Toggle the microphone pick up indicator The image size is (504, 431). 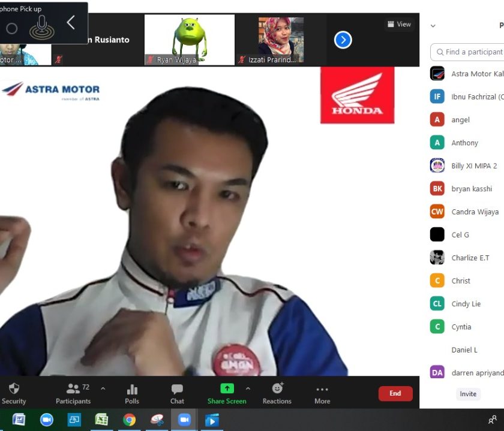click(x=41, y=26)
